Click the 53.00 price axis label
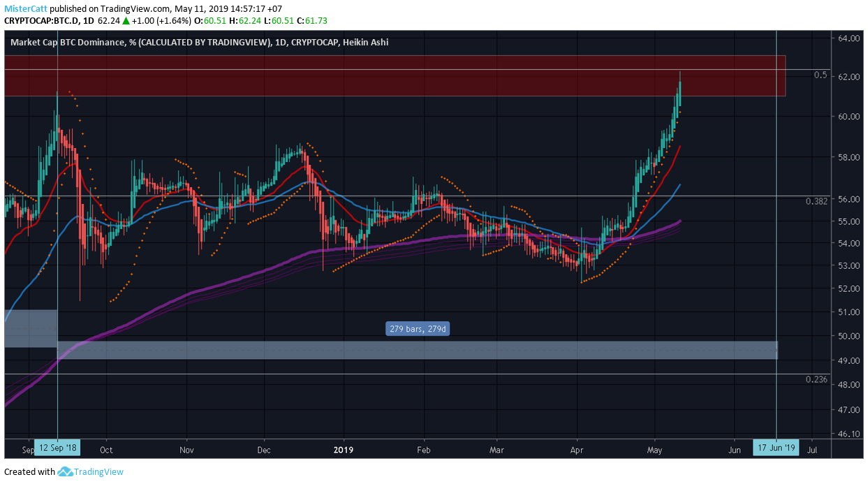The height and width of the screenshot is (484, 868). (x=849, y=266)
